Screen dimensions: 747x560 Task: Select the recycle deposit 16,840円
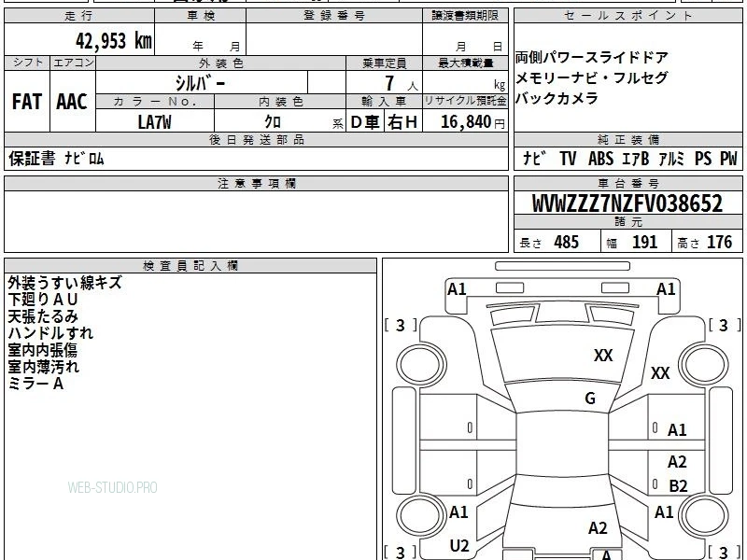click(x=472, y=122)
